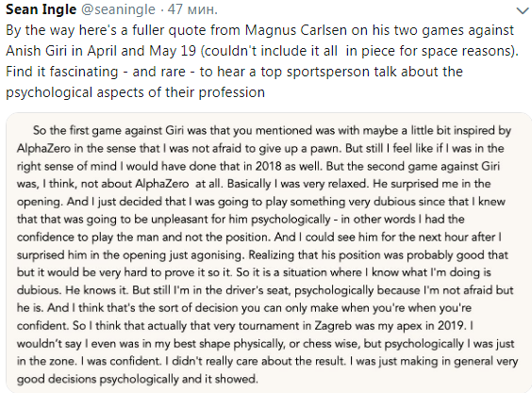The image size is (532, 393).
Task: Click "I was confident" in the quote image
Action: [x=121, y=361]
